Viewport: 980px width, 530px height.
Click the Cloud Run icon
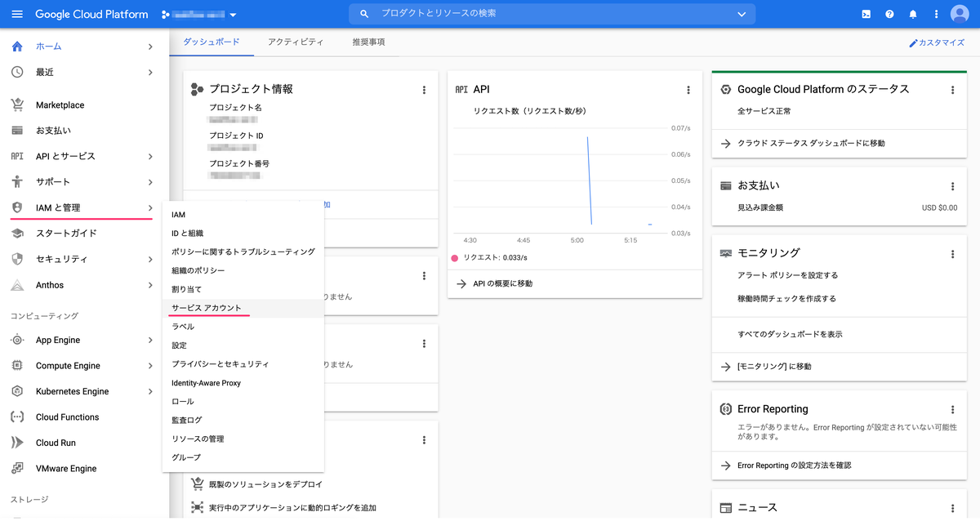pos(17,443)
